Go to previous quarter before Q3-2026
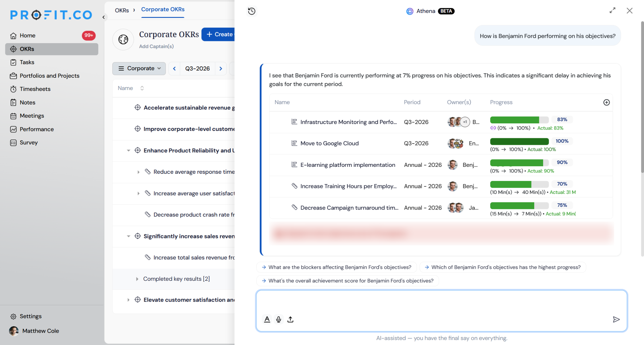 pos(174,68)
